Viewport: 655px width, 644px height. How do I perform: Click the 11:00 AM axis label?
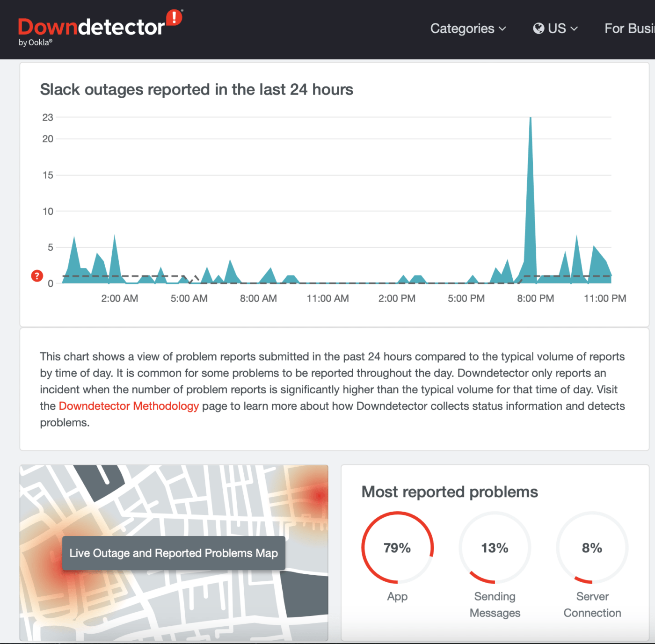(x=327, y=298)
